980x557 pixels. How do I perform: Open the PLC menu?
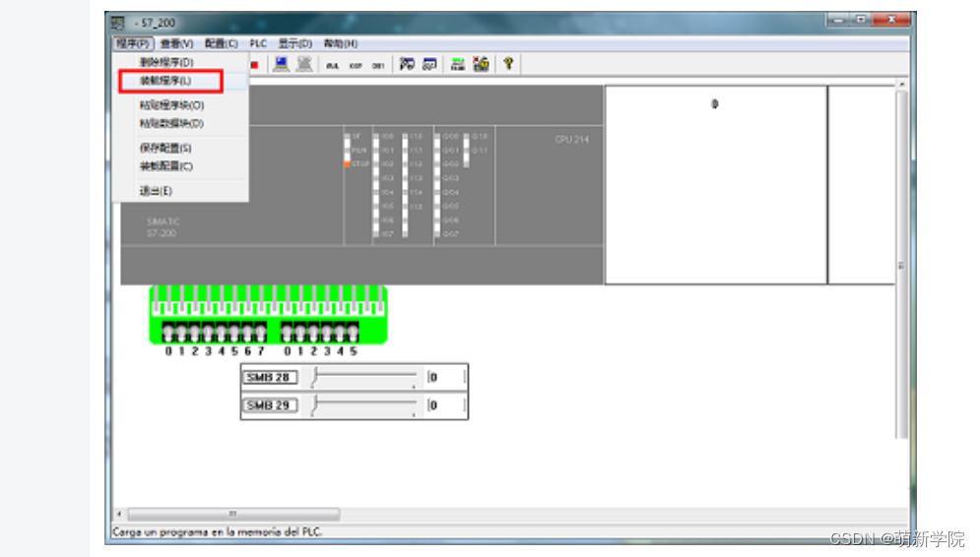258,43
